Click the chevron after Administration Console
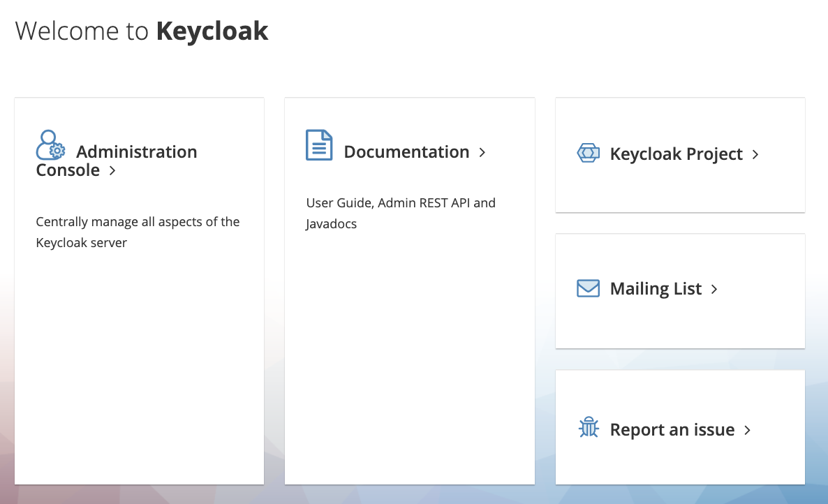The image size is (828, 504). (112, 170)
